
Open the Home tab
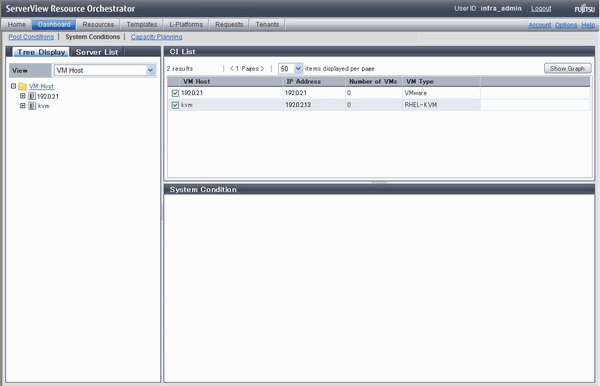[16, 24]
